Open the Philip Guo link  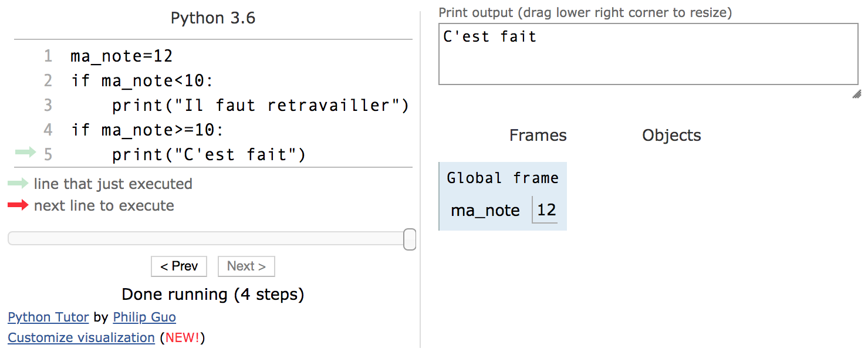pos(144,317)
